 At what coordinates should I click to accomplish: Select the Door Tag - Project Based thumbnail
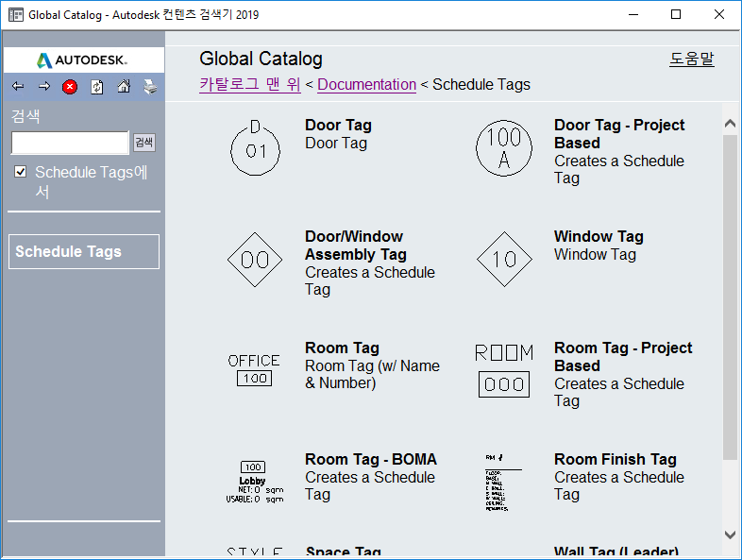[x=504, y=147]
